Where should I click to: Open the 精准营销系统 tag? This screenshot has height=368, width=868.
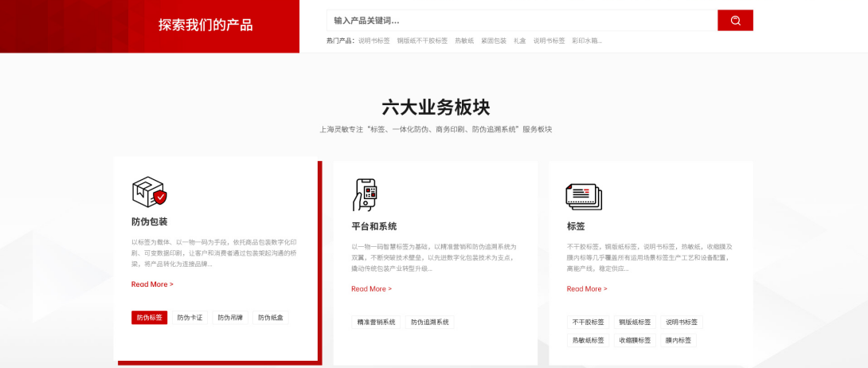click(x=376, y=323)
